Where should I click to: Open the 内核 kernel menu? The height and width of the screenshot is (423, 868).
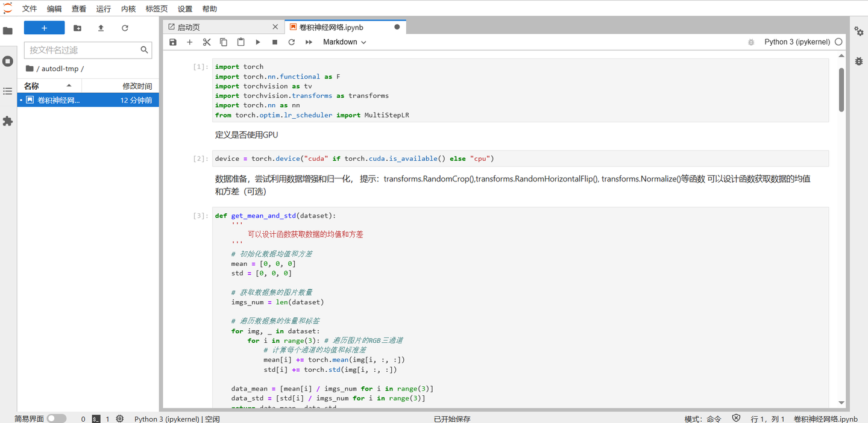pos(128,9)
